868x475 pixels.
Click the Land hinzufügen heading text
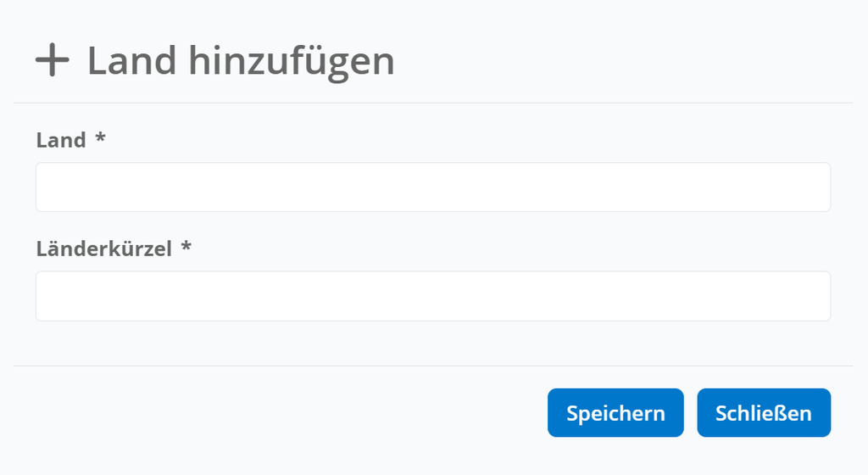click(241, 61)
